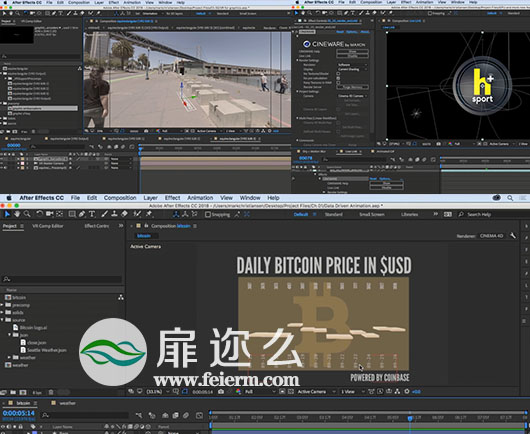Open Active Camera view dropdown in footer
The width and height of the screenshot is (530, 434).
[x=316, y=392]
